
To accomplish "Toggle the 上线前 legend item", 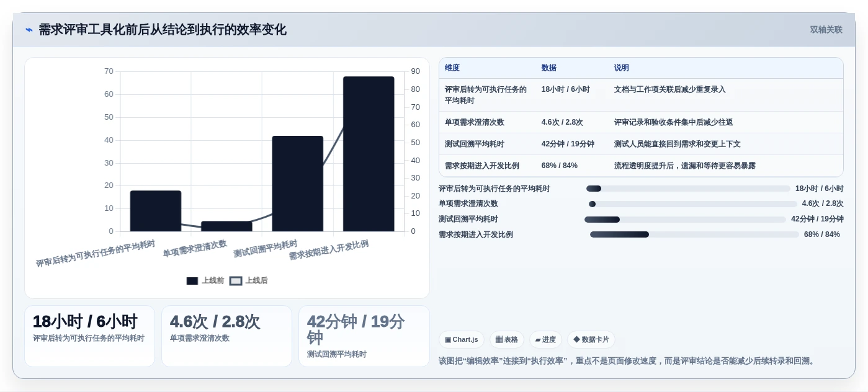I will [x=205, y=280].
